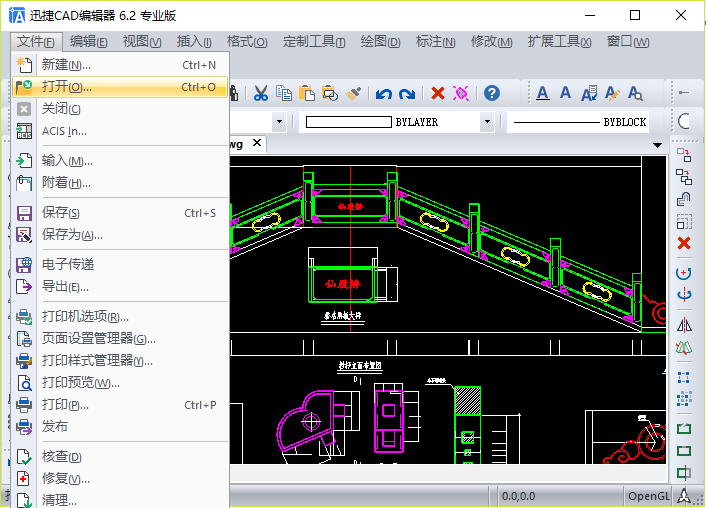The height and width of the screenshot is (508, 706).
Task: Click the paste special icon in toolbar
Action: (330, 93)
